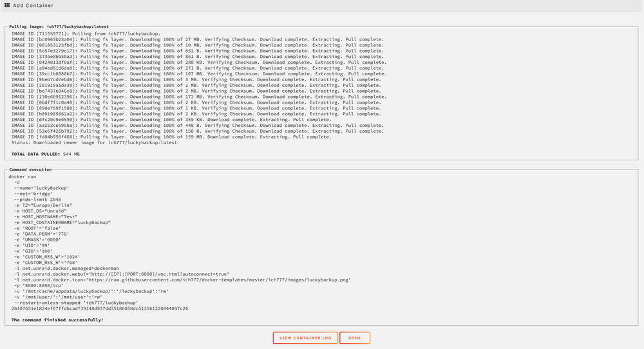Click the IMAGE ID [0424813df0af] line

click(199, 62)
